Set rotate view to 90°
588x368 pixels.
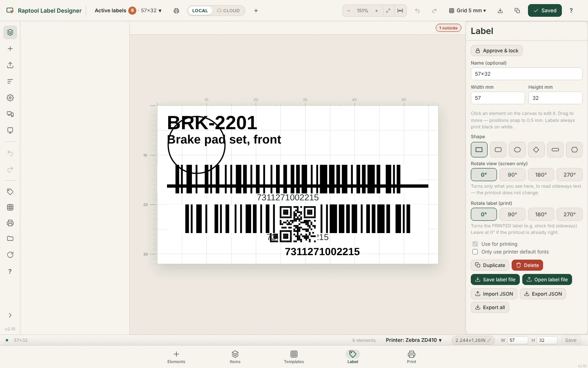click(512, 175)
